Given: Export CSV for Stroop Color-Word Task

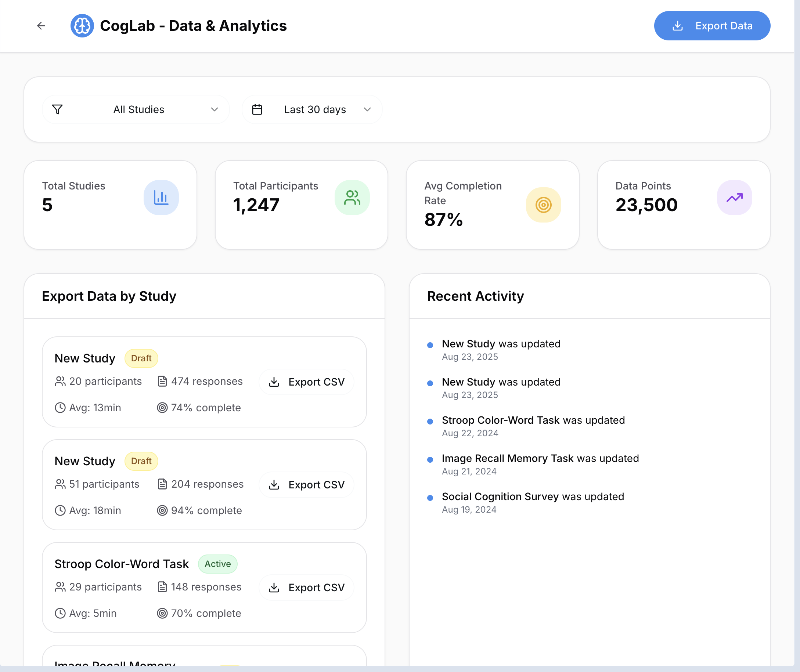Looking at the screenshot, I should click(306, 588).
